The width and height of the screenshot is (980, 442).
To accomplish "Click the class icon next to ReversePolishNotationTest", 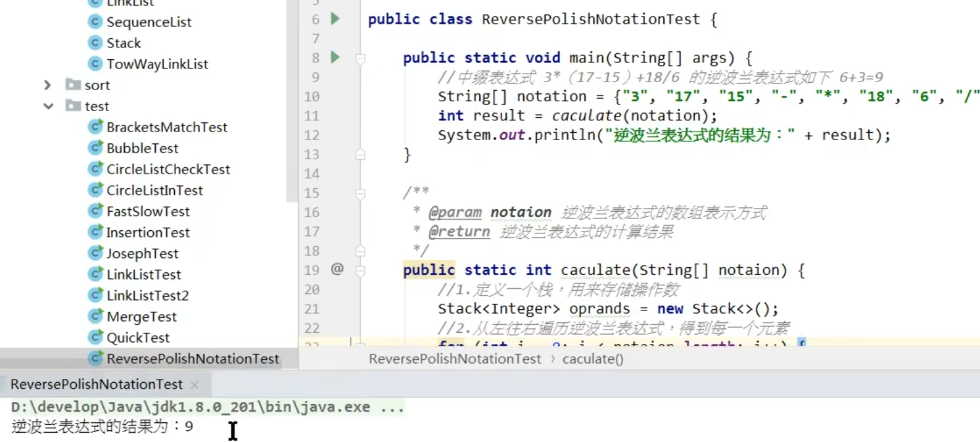I will [95, 358].
